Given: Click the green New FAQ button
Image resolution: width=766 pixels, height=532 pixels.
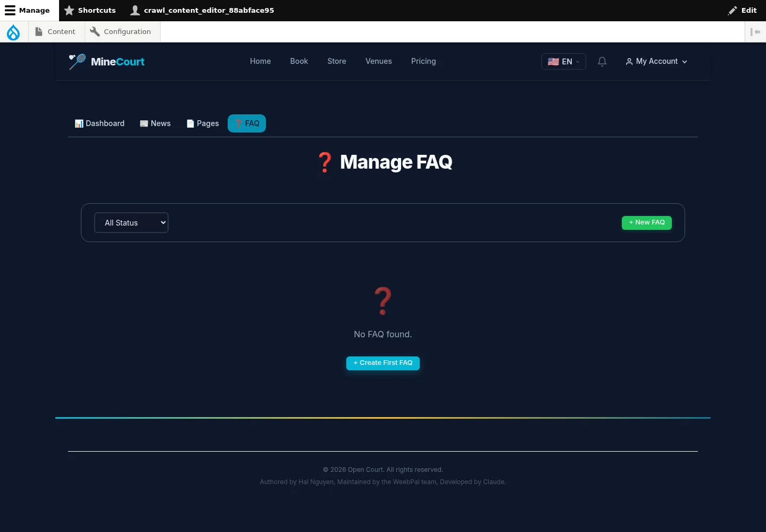Looking at the screenshot, I should pyautogui.click(x=647, y=223).
